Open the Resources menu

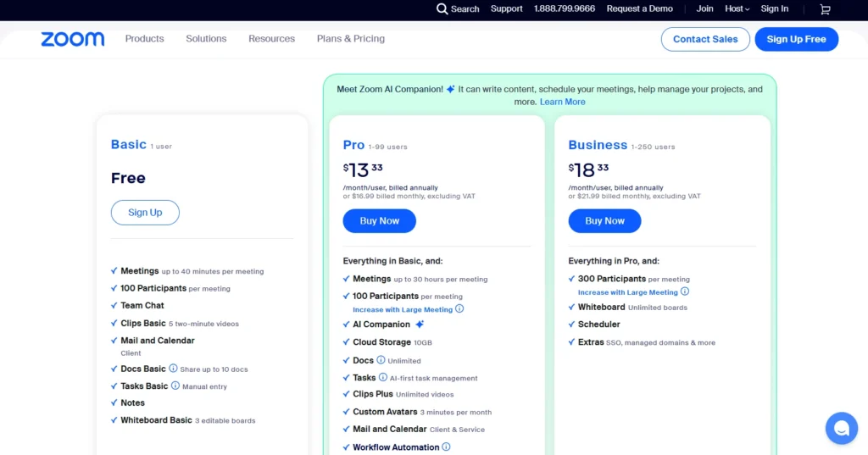tap(271, 39)
